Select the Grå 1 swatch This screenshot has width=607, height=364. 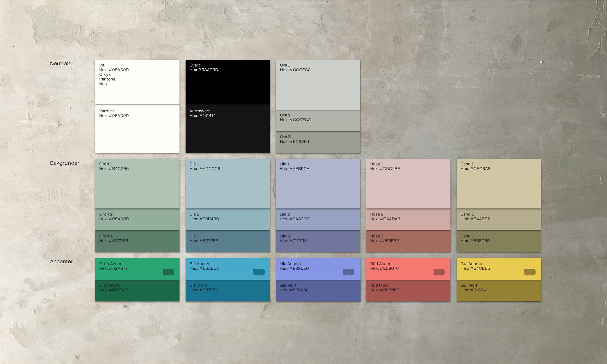pyautogui.click(x=318, y=85)
